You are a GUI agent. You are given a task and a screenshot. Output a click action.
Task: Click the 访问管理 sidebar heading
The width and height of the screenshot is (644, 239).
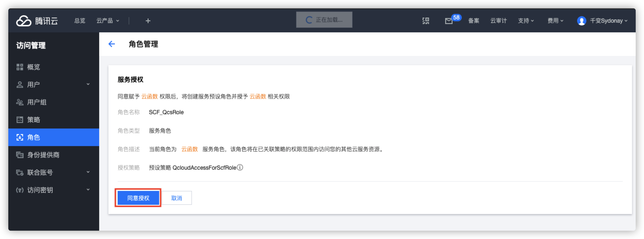coord(31,45)
